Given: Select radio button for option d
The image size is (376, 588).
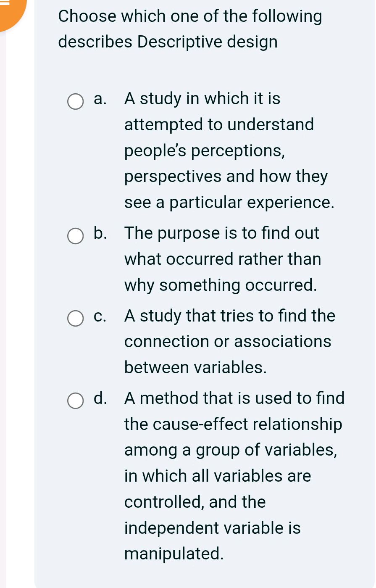Looking at the screenshot, I should point(75,401).
